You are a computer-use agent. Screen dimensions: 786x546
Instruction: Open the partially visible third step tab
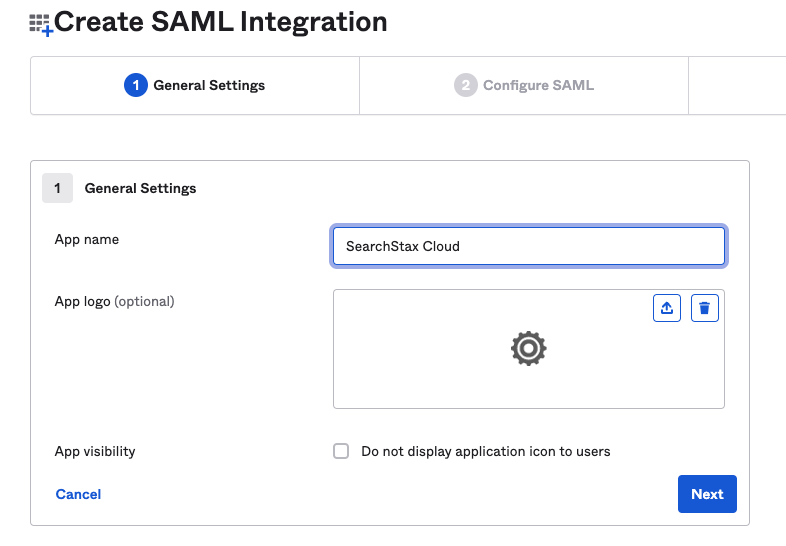point(737,85)
